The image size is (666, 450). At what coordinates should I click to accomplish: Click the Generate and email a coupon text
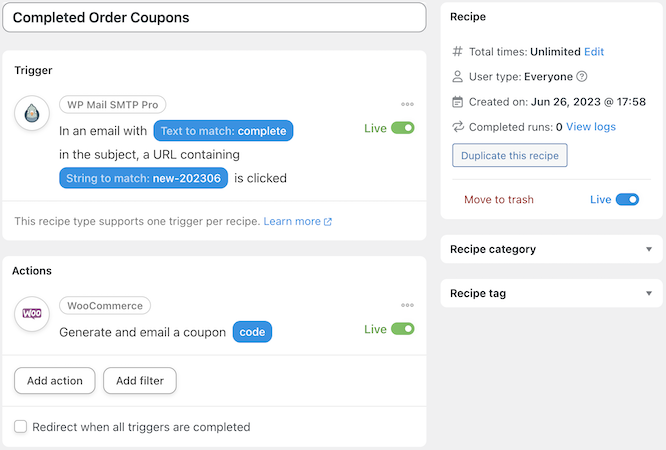pos(143,332)
